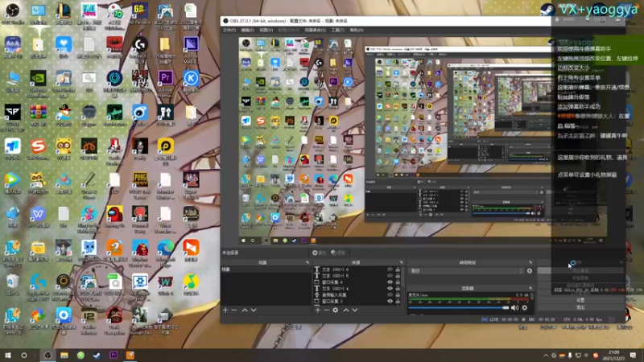Image resolution: width=644 pixels, height=362 pixels.
Task: Open the WinRAR desktop icon
Action: click(38, 115)
